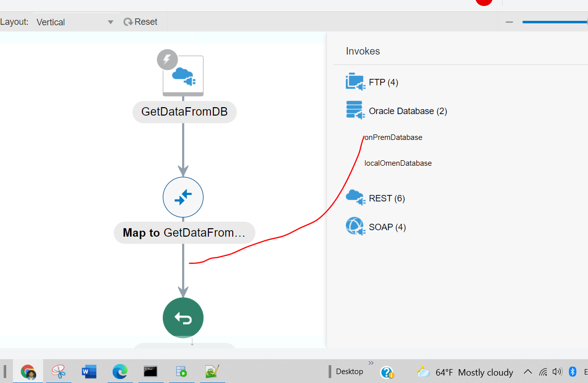Adjust the zoom slider at top right
The image size is (588, 383).
(554, 22)
